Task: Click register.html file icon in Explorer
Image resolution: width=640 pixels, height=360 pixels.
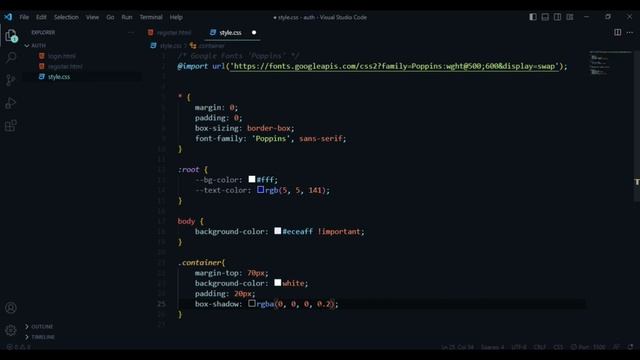Action: (x=42, y=66)
